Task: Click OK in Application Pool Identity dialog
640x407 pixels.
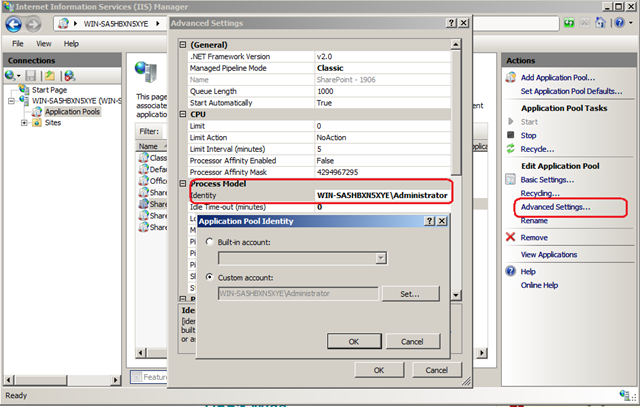Action: [x=354, y=341]
